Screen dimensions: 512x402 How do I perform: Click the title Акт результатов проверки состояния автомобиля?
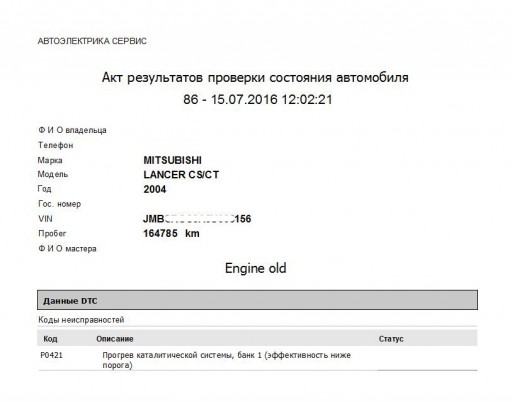[255, 78]
